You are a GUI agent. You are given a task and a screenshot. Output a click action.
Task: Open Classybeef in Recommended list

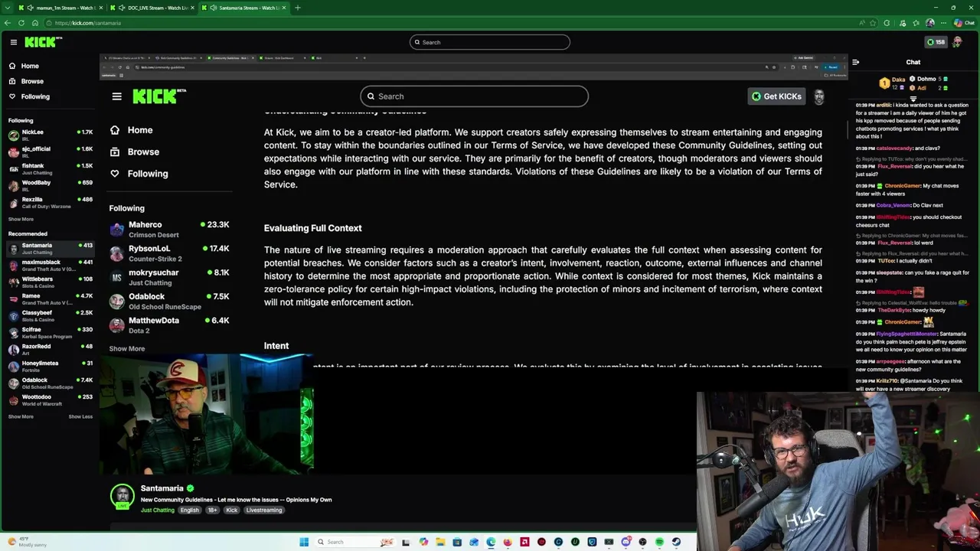(50, 315)
